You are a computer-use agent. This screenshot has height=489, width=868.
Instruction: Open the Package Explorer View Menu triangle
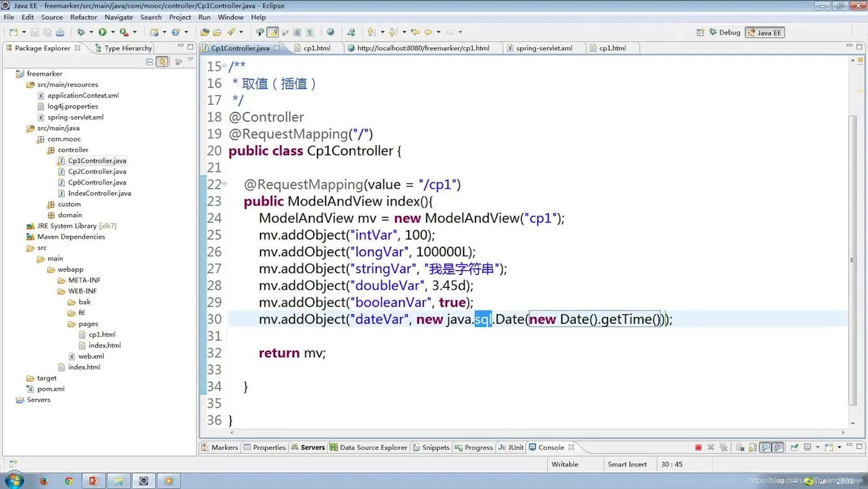click(x=190, y=60)
